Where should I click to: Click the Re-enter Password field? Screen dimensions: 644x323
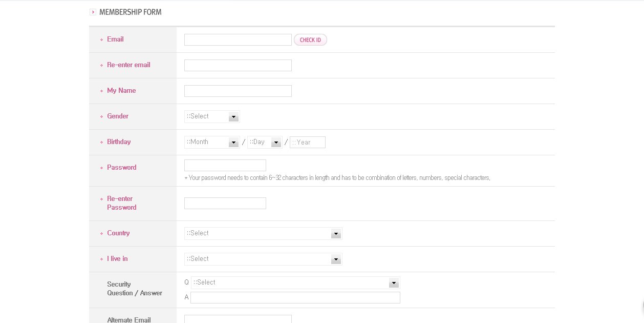225,204
